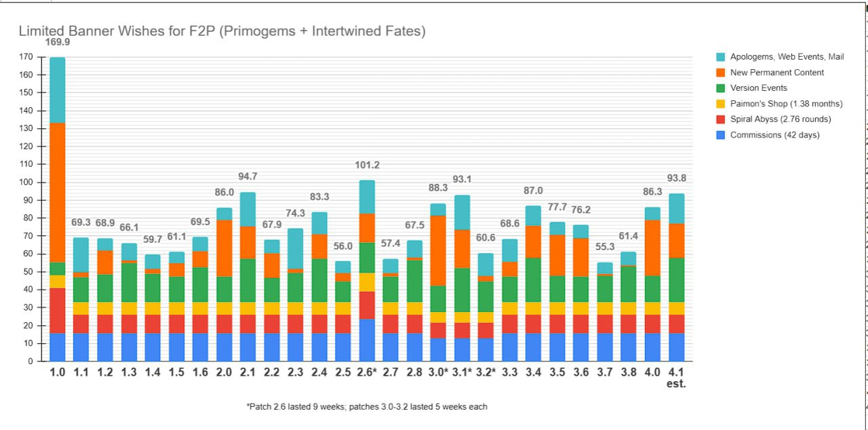Viewport: 868px width, 430px height.
Task: Click the teal segment of bar 1.0
Action: pos(58,90)
